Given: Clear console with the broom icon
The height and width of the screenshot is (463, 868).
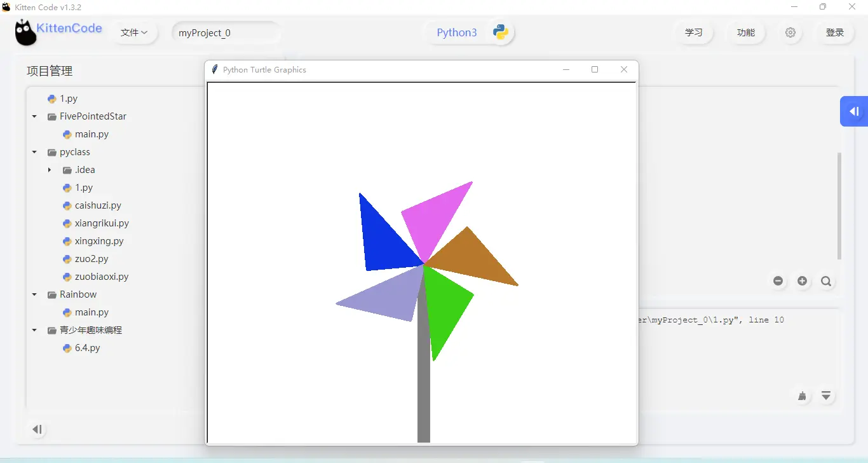Looking at the screenshot, I should (x=802, y=396).
